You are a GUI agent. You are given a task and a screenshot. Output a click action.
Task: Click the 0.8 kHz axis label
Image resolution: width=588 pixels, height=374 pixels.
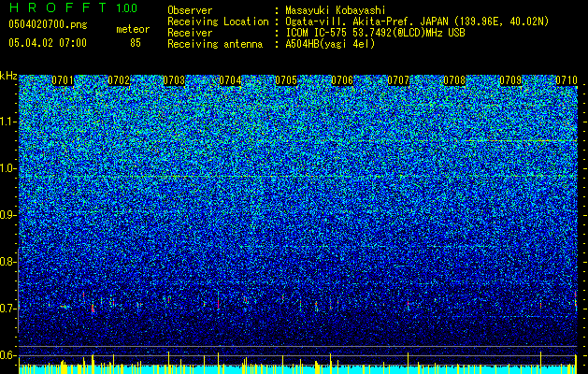click(8, 262)
